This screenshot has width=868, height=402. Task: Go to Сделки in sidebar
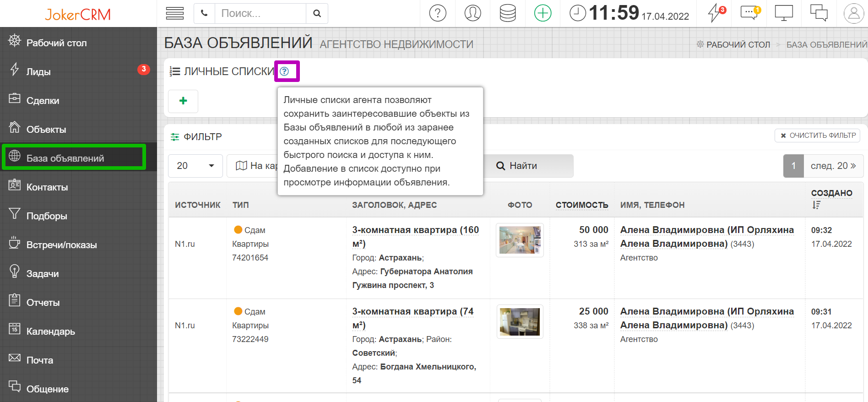pos(43,101)
